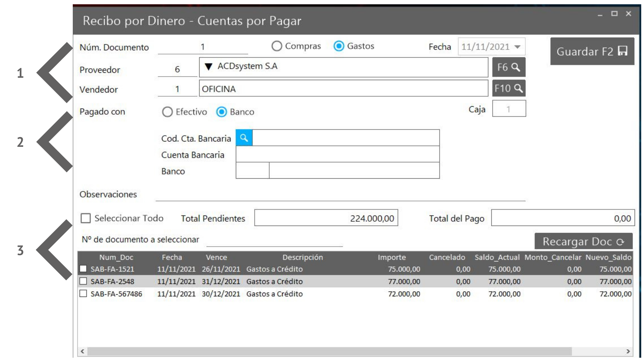
Task: Click the Observaciones text field
Action: coord(340,195)
